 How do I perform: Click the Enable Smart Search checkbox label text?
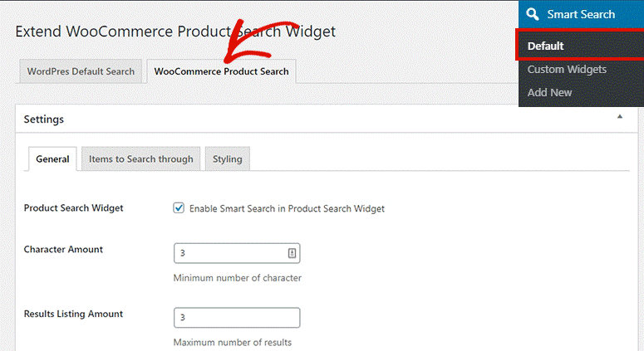pos(287,209)
